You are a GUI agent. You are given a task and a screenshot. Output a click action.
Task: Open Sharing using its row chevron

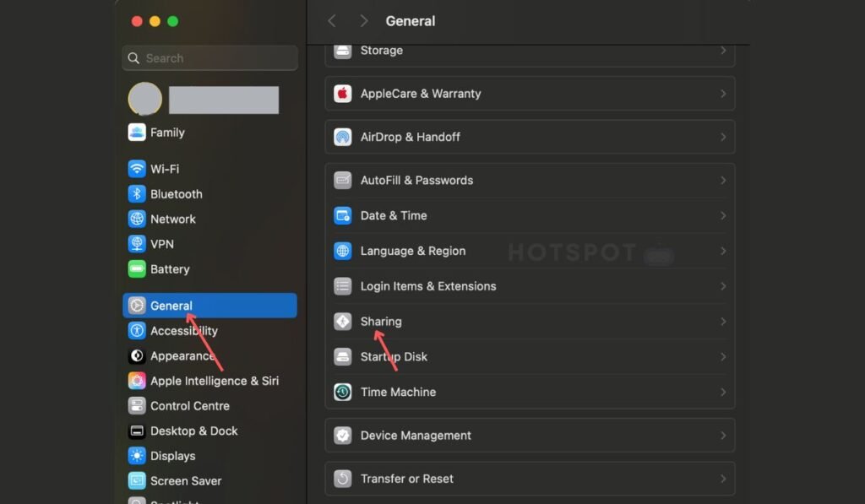pos(724,322)
